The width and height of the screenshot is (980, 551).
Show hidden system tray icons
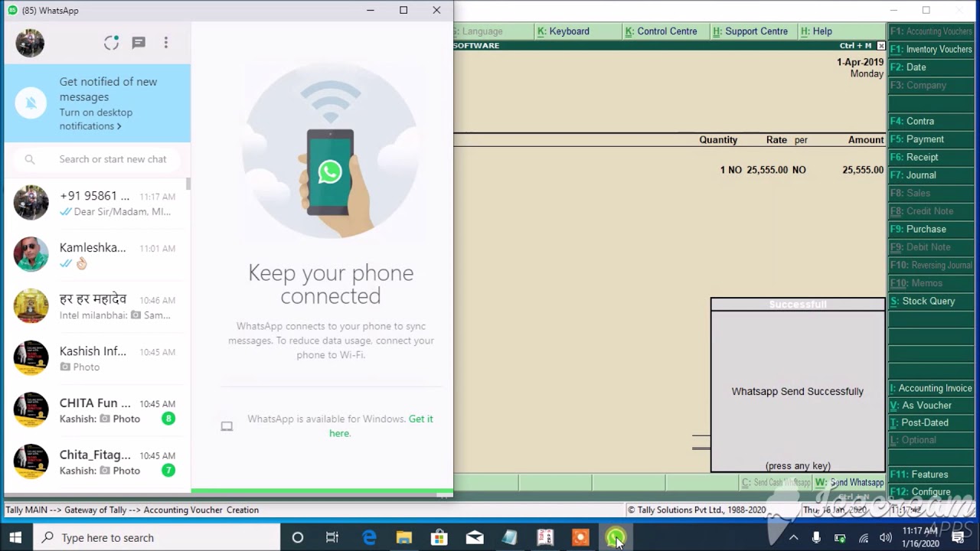pyautogui.click(x=793, y=538)
